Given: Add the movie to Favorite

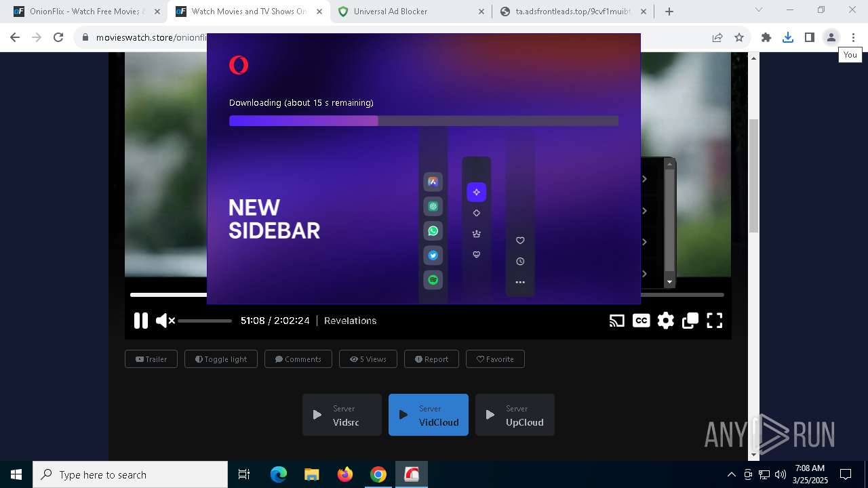Looking at the screenshot, I should [x=495, y=359].
